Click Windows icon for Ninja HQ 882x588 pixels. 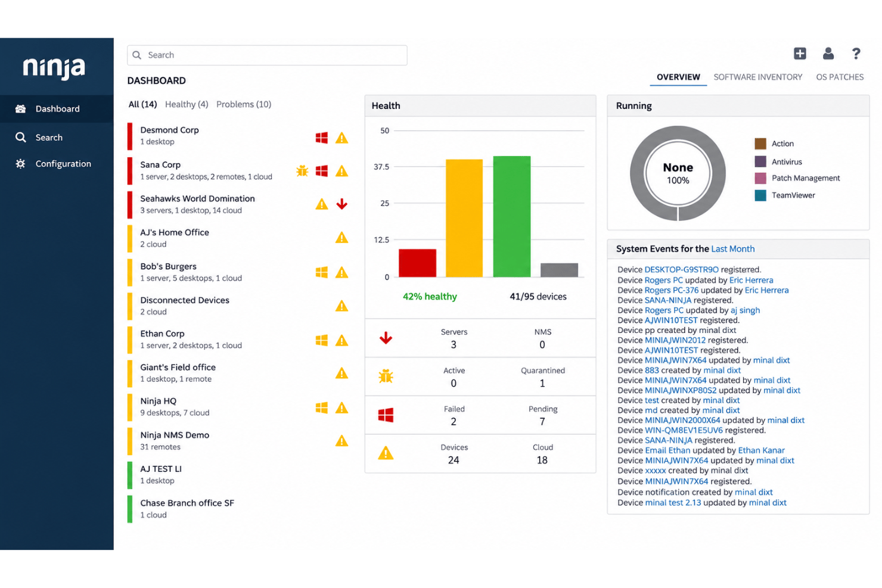pyautogui.click(x=322, y=407)
